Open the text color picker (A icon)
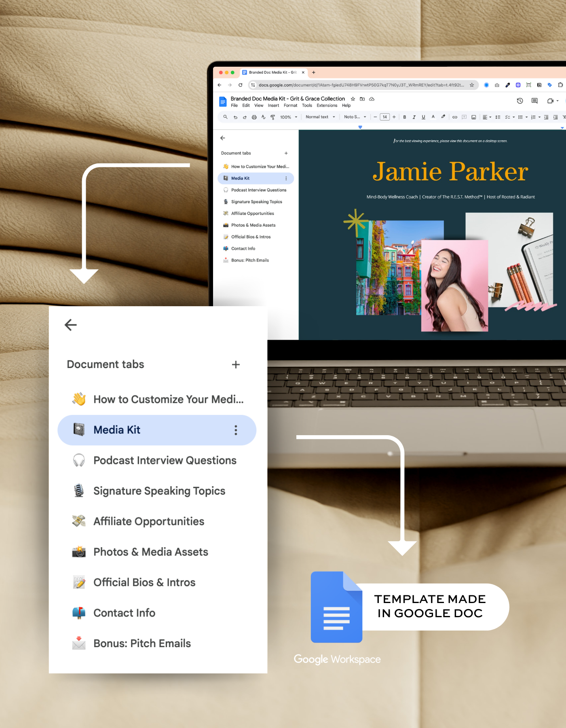 point(433,117)
